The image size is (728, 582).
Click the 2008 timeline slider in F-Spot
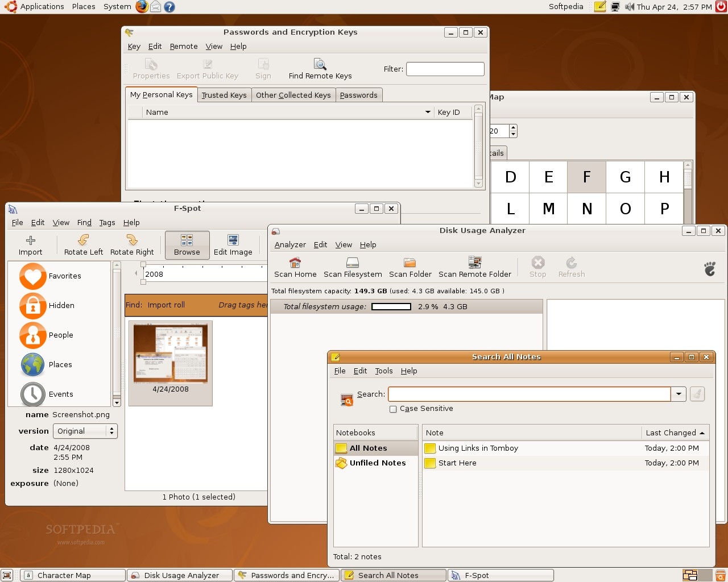[205, 274]
